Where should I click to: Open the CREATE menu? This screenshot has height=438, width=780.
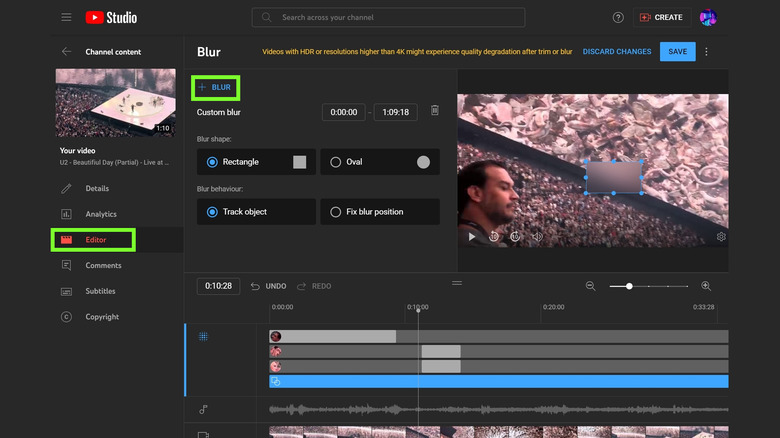[661, 17]
